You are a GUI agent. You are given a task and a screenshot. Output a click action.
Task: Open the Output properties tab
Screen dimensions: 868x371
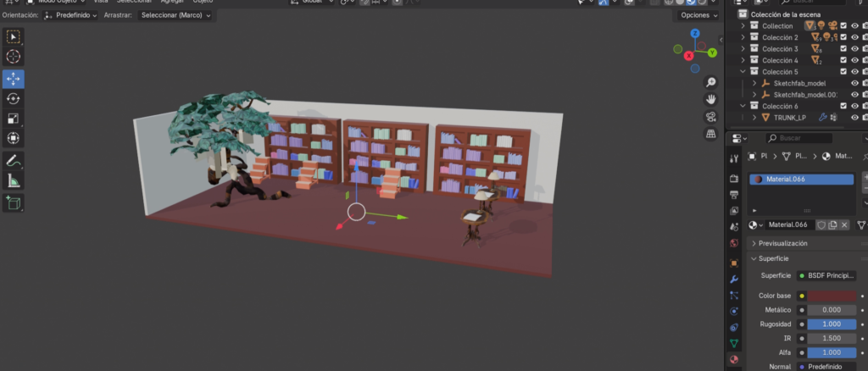(x=734, y=195)
